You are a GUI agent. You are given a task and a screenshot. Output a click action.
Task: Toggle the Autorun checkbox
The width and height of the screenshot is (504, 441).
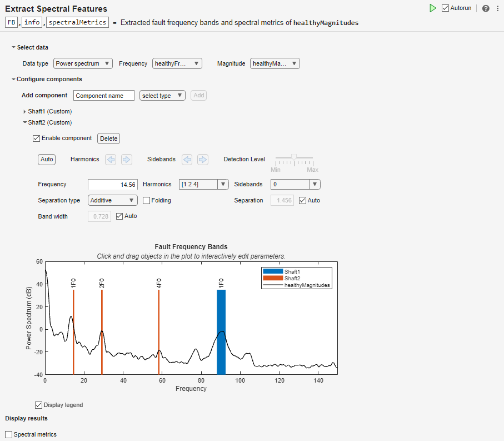click(x=445, y=8)
